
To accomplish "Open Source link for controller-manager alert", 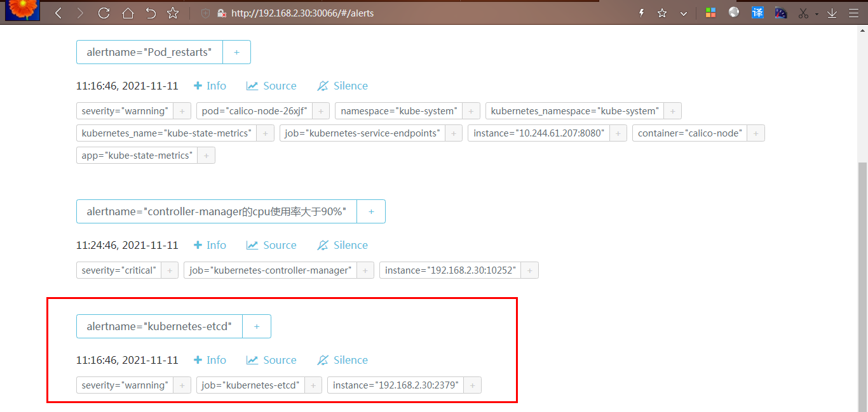I will point(271,245).
